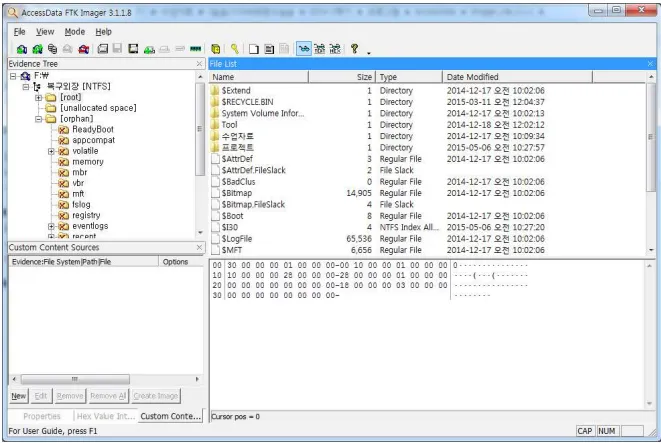Screen dimensions: 661x443
Task: Sort file list by Size column
Action: click(342, 77)
